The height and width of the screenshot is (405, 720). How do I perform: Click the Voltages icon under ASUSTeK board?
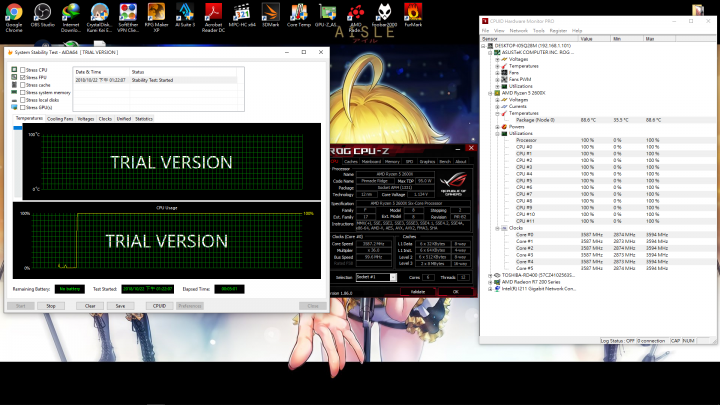click(504, 59)
